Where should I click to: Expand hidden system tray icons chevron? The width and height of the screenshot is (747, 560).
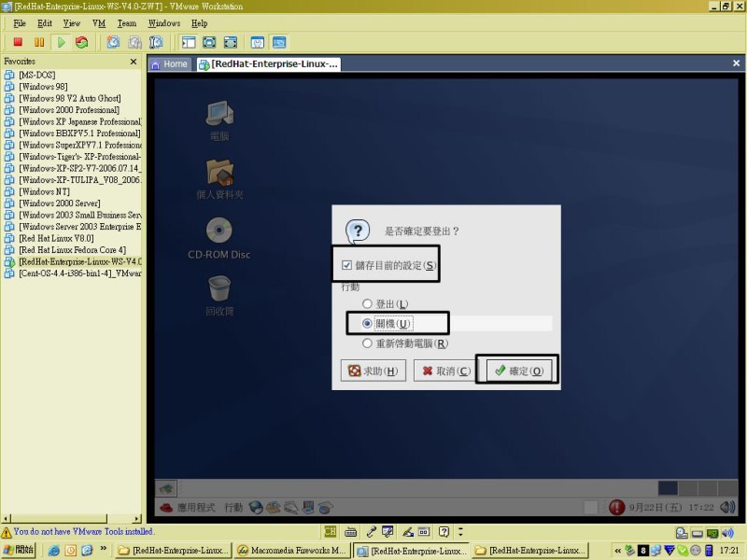[x=617, y=551]
